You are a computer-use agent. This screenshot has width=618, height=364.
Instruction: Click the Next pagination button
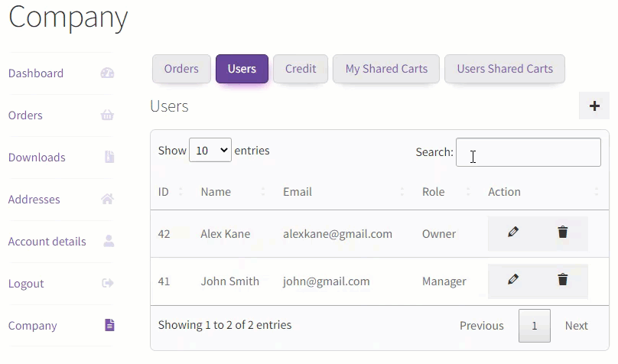pos(576,326)
